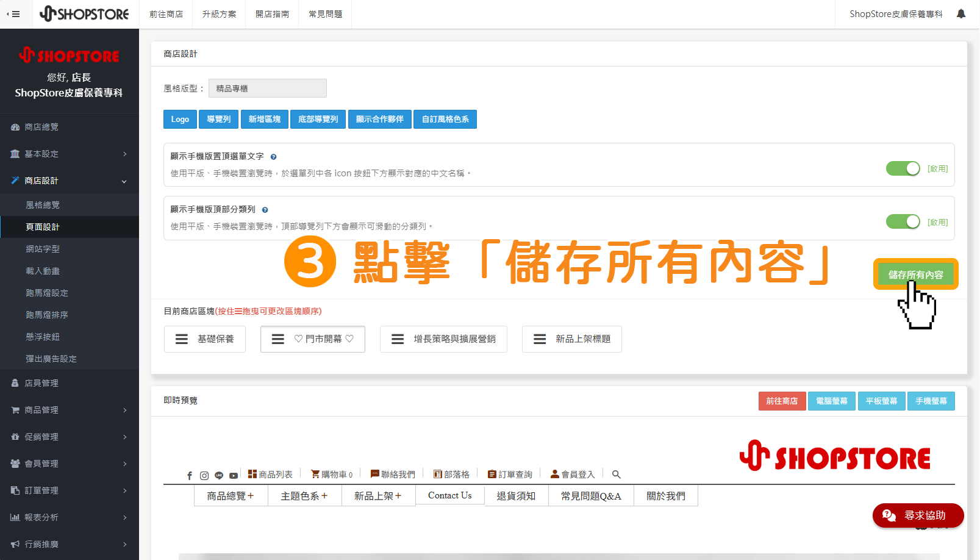Open 聯絡我們 in preview toolbar
The image size is (980, 560).
tap(393, 474)
